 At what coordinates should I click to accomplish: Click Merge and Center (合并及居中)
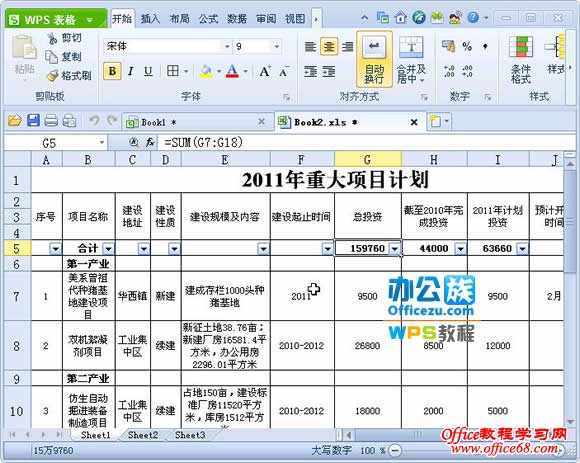[411, 60]
